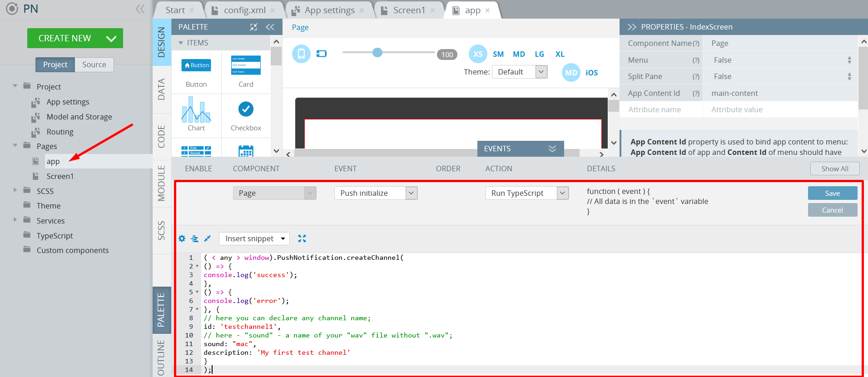This screenshot has height=377, width=868.
Task: Close the App settings tab
Action: click(362, 10)
